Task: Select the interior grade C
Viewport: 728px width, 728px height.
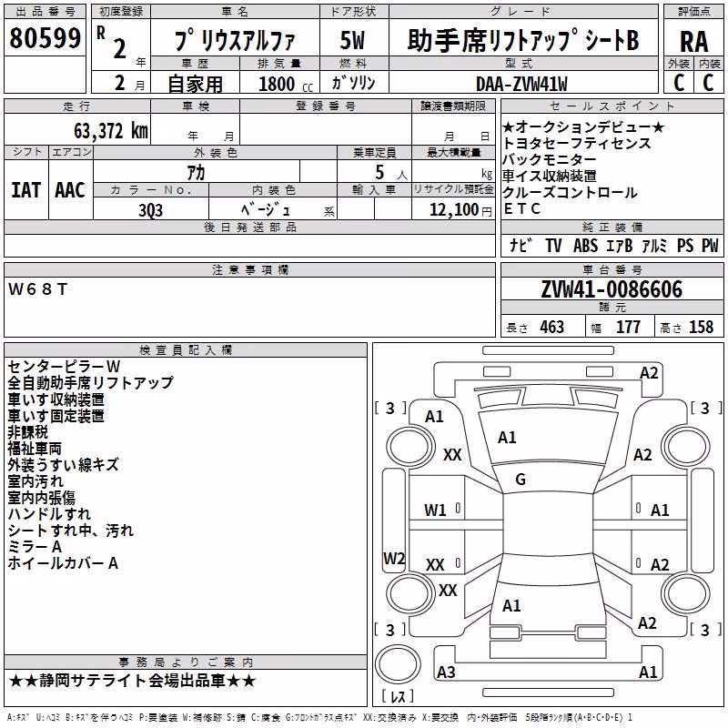Action: (x=709, y=83)
